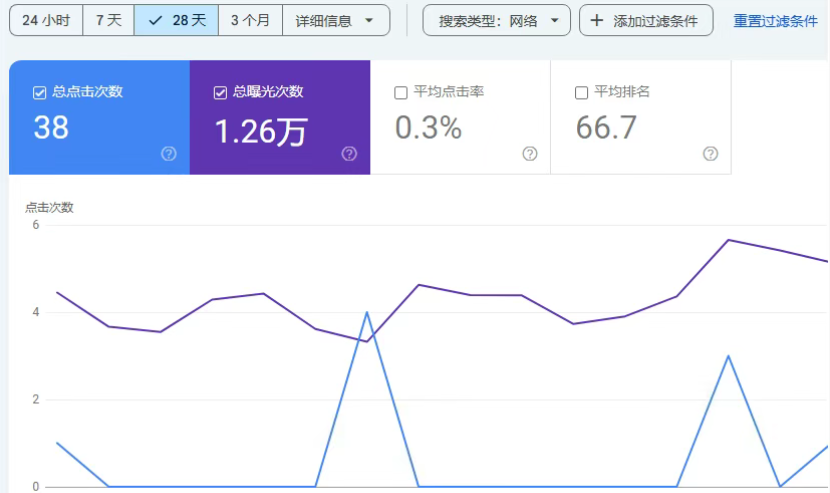Uncheck the 总曝光次数 checkbox

coord(220,93)
